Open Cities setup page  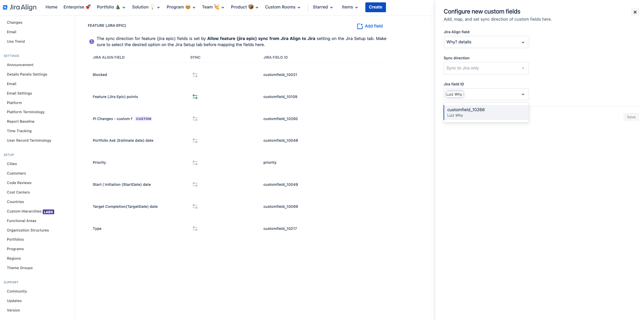coord(12,164)
